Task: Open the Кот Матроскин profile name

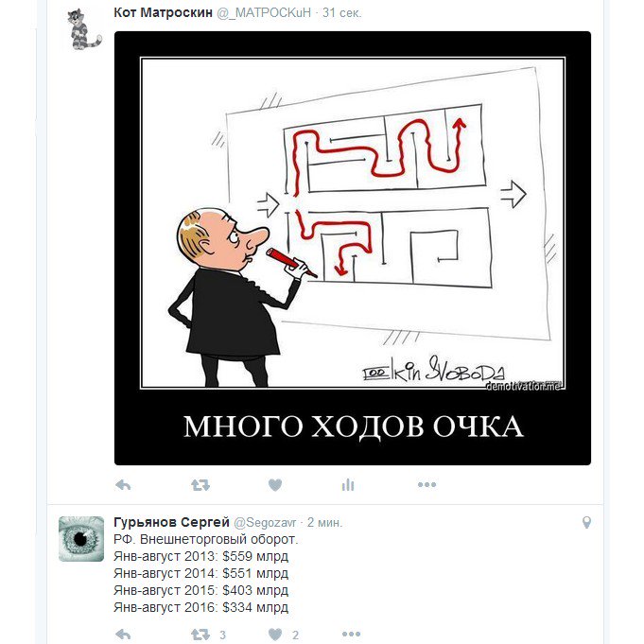Action: (x=163, y=12)
